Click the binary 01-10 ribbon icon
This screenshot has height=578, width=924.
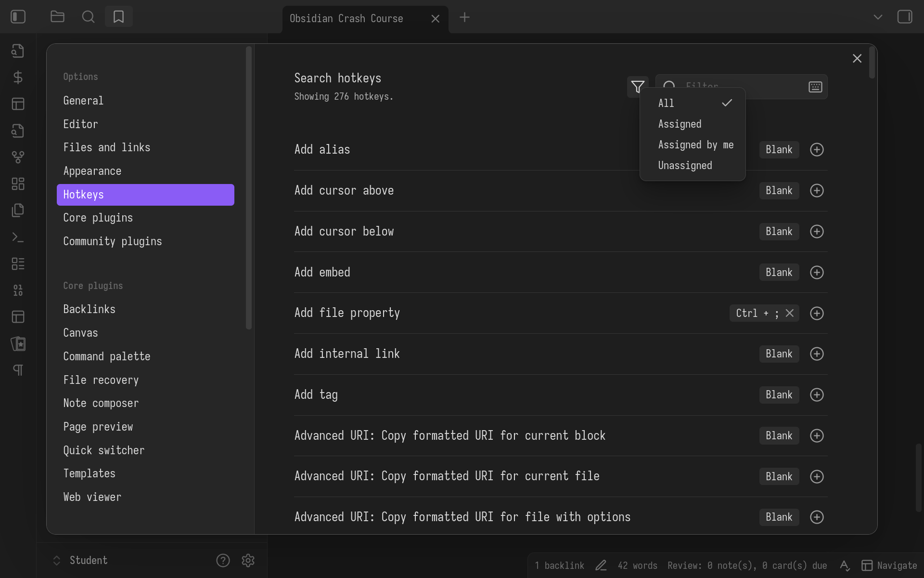pyautogui.click(x=18, y=290)
